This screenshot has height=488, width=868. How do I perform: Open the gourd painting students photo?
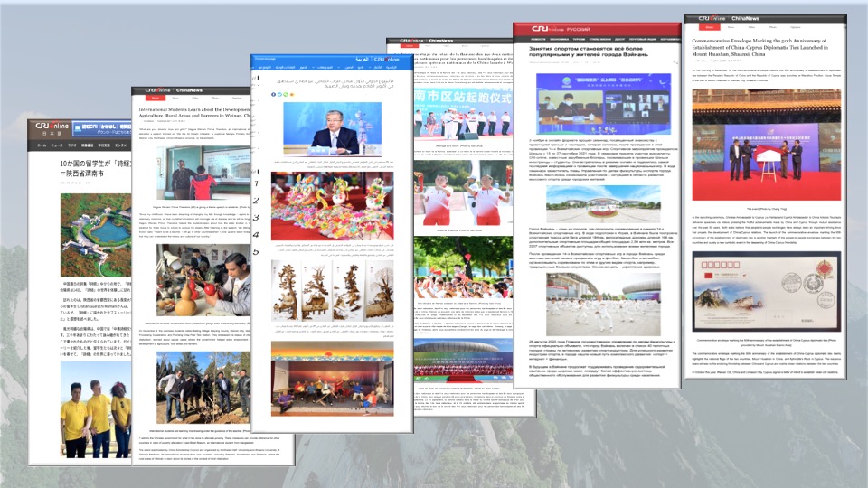pos(203,280)
